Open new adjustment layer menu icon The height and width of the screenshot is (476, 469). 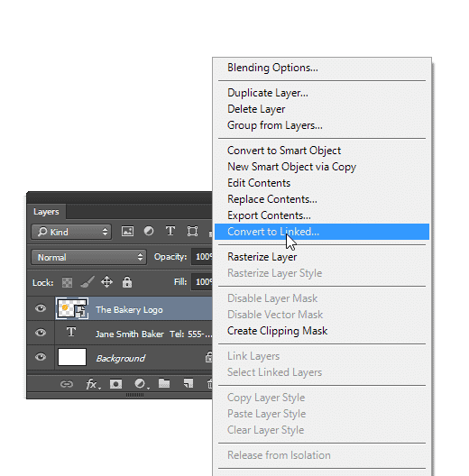(141, 384)
